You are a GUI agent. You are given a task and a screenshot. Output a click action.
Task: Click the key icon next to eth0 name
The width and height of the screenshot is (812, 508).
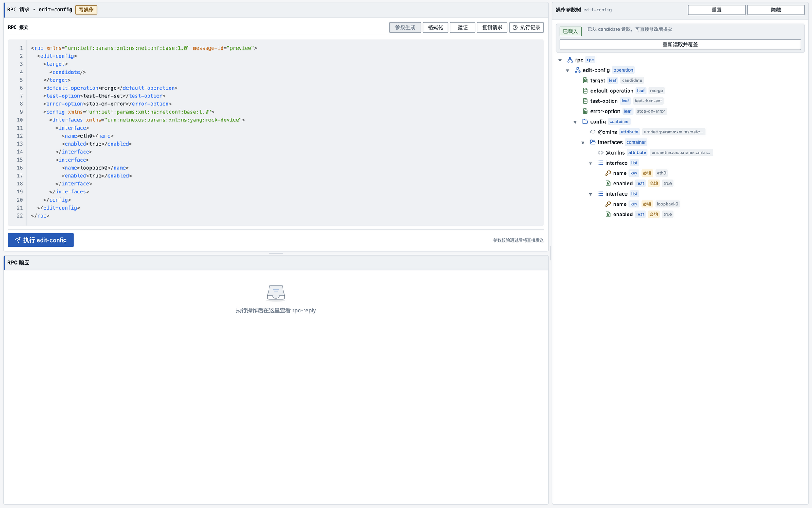click(x=608, y=173)
